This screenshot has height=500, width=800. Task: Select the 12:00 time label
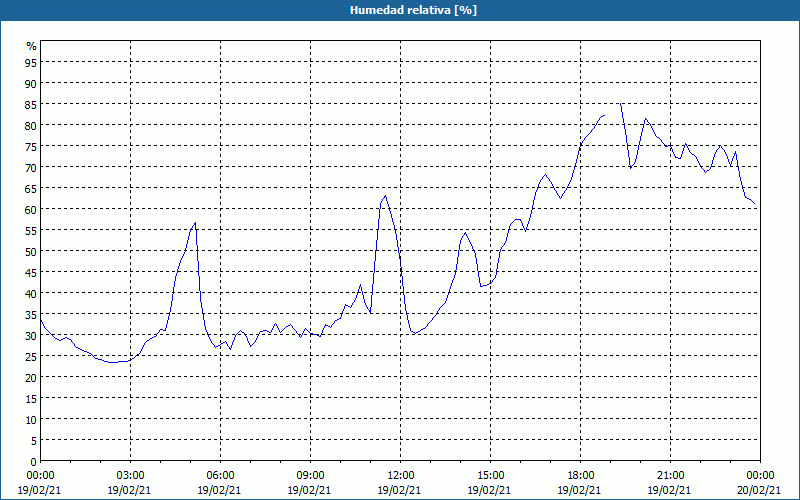(x=401, y=476)
